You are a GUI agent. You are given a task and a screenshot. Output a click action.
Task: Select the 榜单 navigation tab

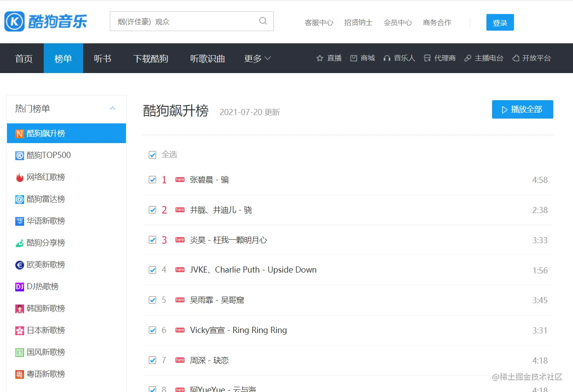63,58
